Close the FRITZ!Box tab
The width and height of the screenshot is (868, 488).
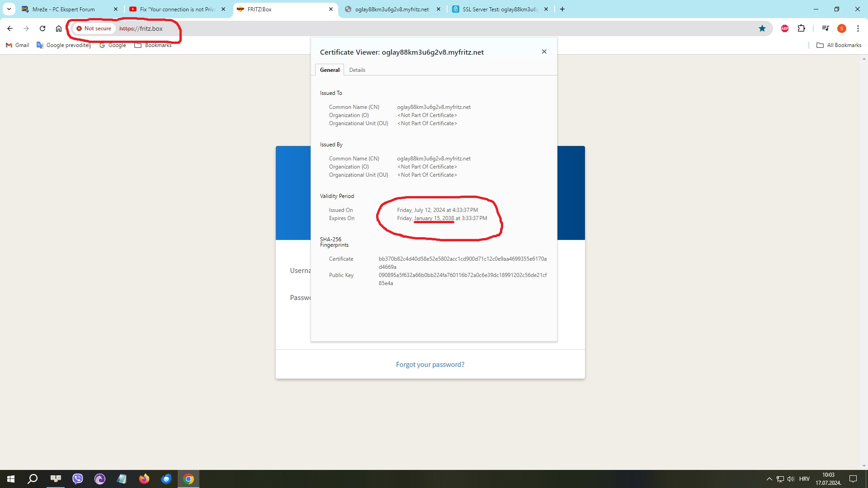pyautogui.click(x=331, y=9)
